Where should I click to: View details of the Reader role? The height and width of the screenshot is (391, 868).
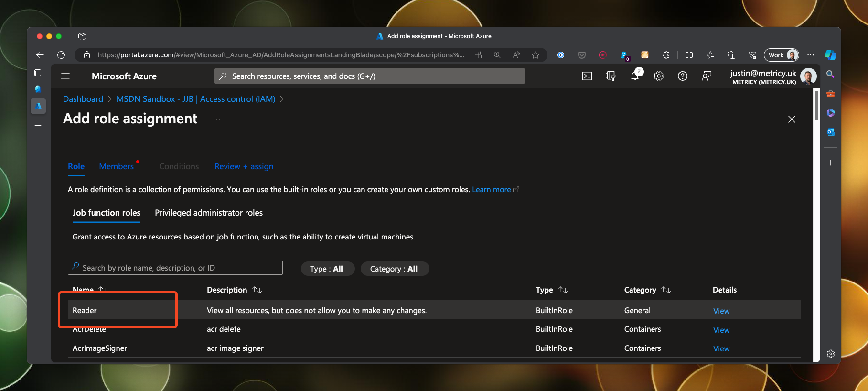click(x=721, y=311)
